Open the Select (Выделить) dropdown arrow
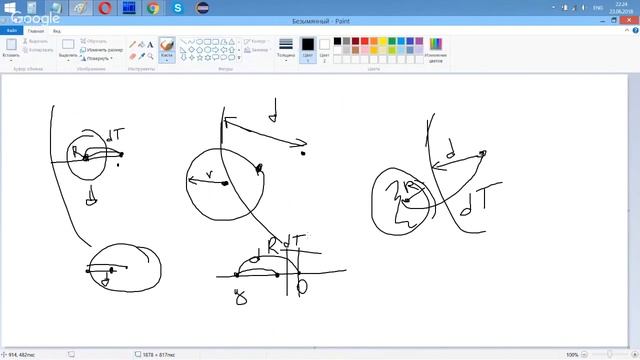The image size is (640, 360). [68, 60]
